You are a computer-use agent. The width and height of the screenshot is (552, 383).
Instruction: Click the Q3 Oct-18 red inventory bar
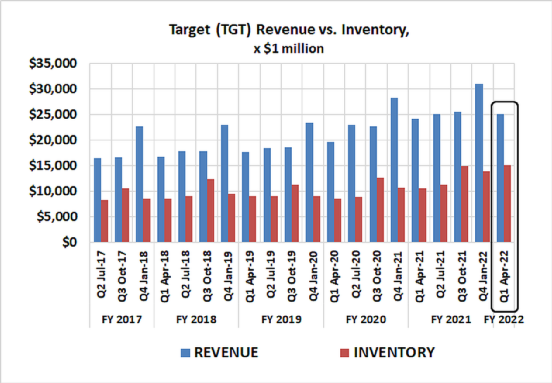(x=211, y=211)
